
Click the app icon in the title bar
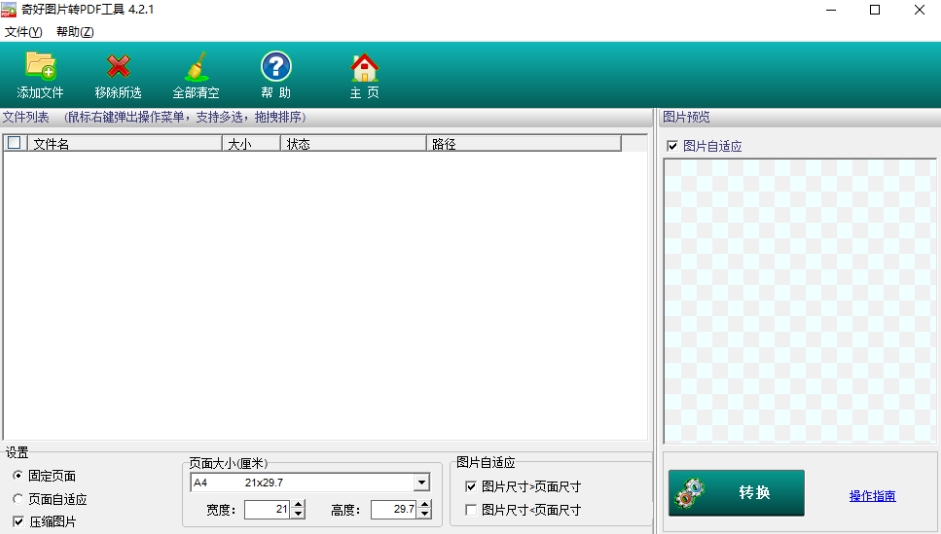tap(11, 10)
